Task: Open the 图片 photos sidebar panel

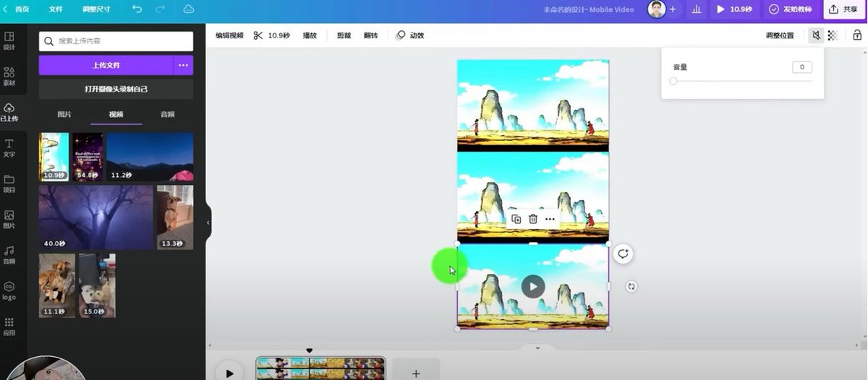Action: [9, 220]
